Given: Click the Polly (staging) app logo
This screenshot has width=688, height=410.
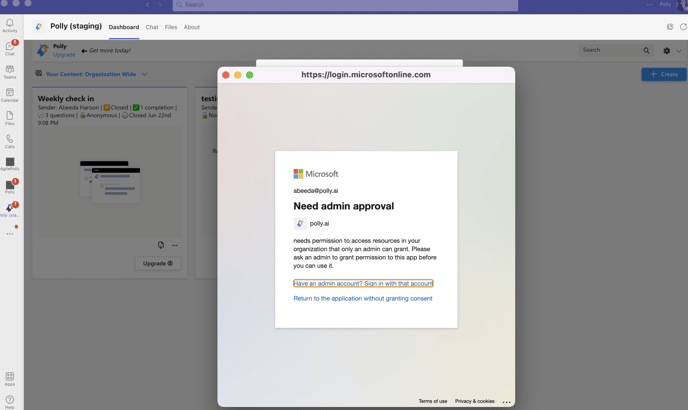Looking at the screenshot, I should (x=39, y=27).
